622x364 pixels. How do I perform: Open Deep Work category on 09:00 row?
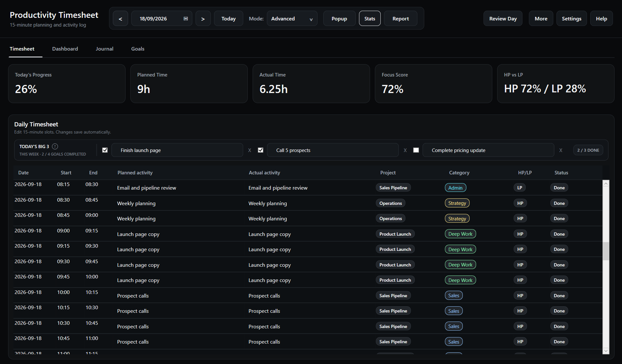[x=460, y=234]
